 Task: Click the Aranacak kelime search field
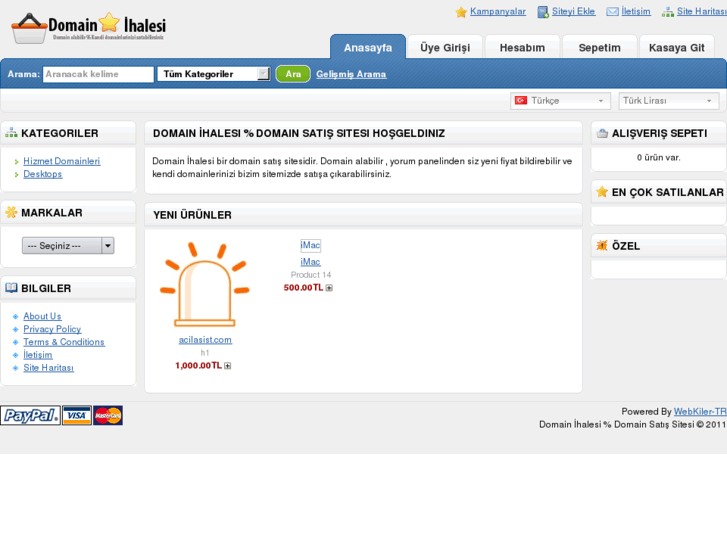coord(98,74)
